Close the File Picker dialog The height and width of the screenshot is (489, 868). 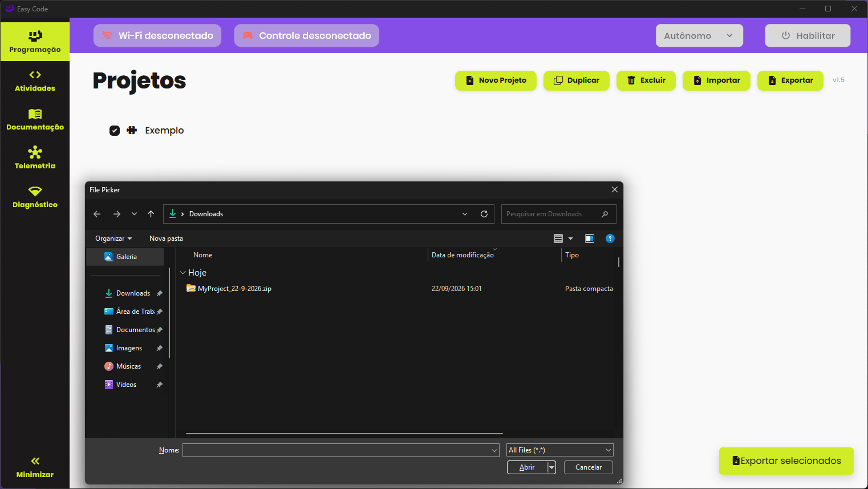click(614, 189)
